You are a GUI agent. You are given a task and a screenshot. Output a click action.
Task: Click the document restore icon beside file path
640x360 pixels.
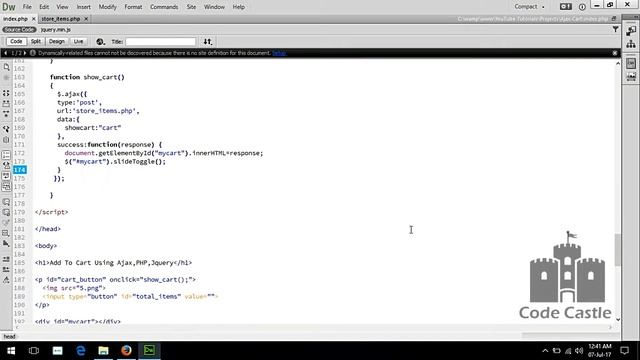click(x=613, y=19)
